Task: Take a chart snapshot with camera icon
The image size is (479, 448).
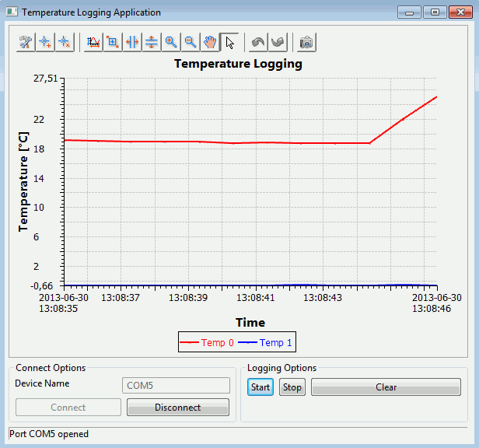Action: (307, 43)
